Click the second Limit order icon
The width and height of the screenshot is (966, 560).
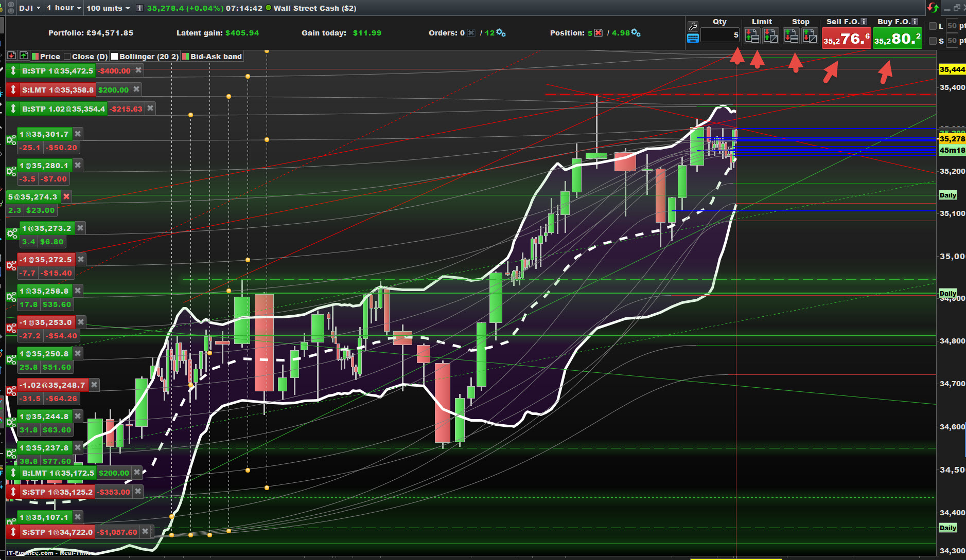[770, 35]
